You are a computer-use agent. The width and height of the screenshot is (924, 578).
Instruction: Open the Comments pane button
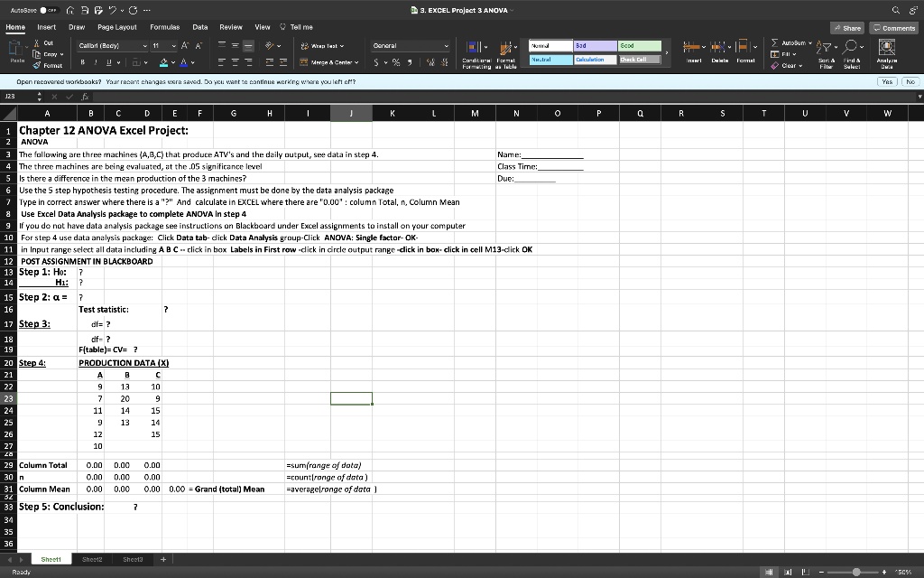(894, 28)
